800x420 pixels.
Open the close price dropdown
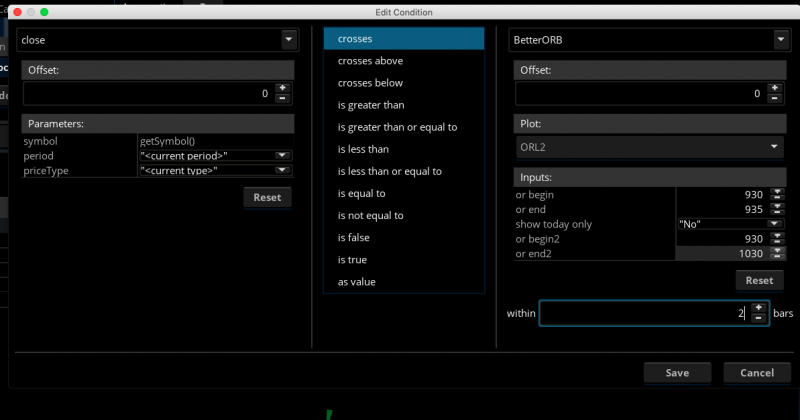coord(288,40)
